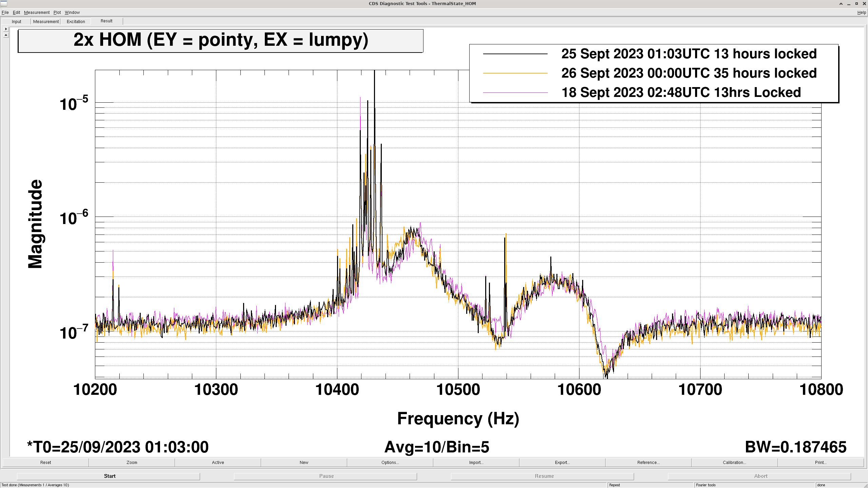Click the Abort button
This screenshot has height=488, width=868.
[759, 476]
